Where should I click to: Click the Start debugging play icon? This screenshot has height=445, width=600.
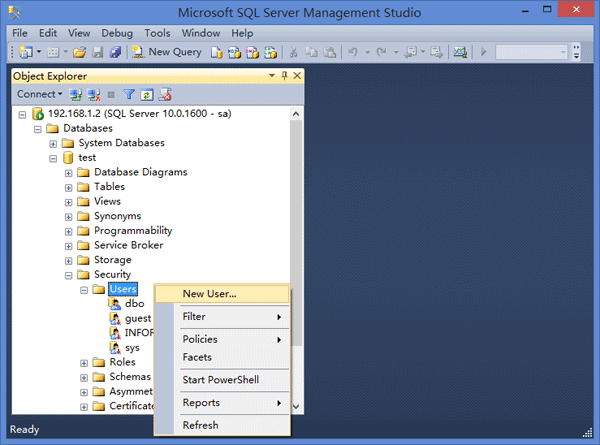pyautogui.click(x=483, y=52)
